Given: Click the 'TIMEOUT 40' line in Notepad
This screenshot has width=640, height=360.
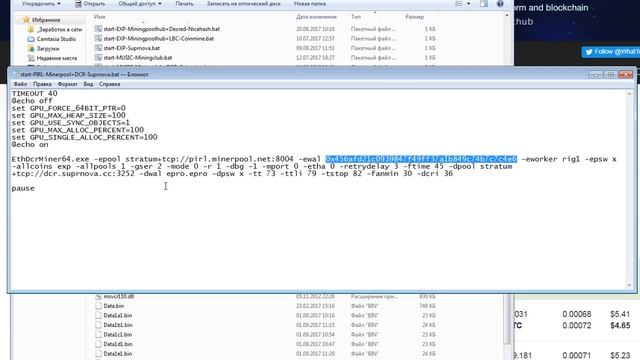Looking at the screenshot, I should coord(34,93).
